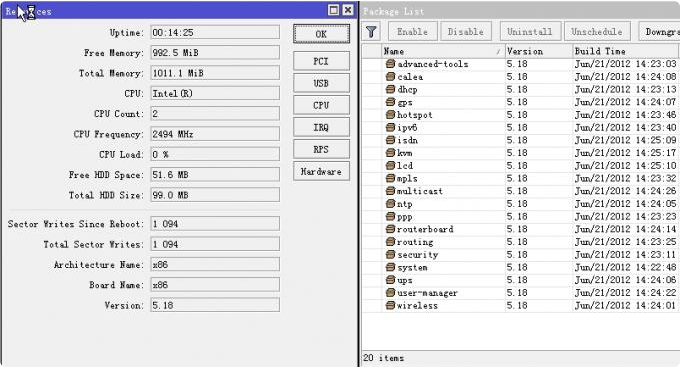681x368 pixels.
Task: Click the Board Name field
Action: 215,285
